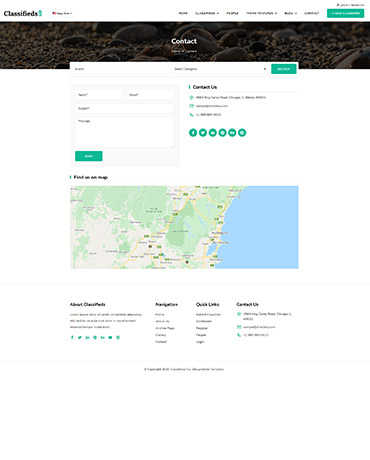
Task: Click Submit Classified in Quick Links
Action: click(x=208, y=315)
